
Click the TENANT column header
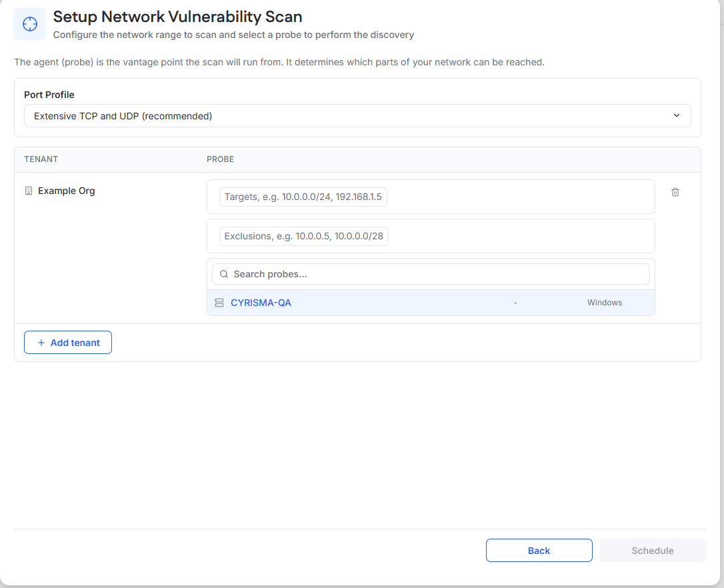[x=41, y=159]
